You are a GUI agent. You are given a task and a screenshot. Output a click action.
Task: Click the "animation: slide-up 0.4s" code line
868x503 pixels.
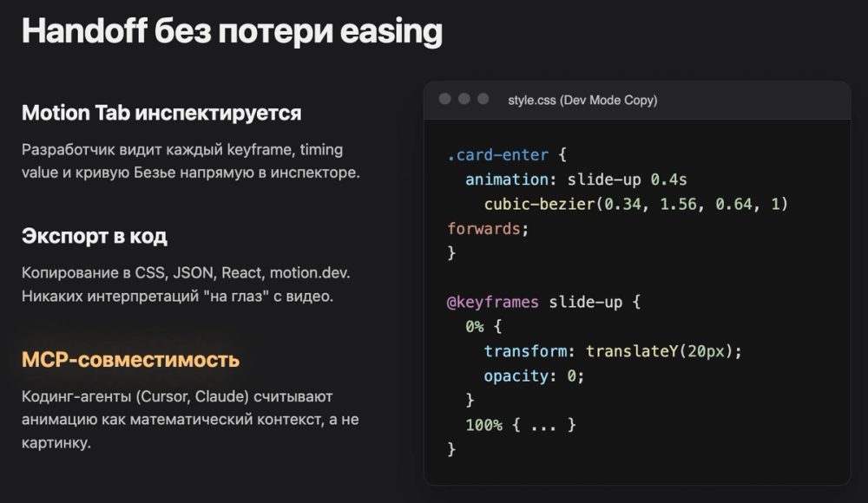click(575, 180)
